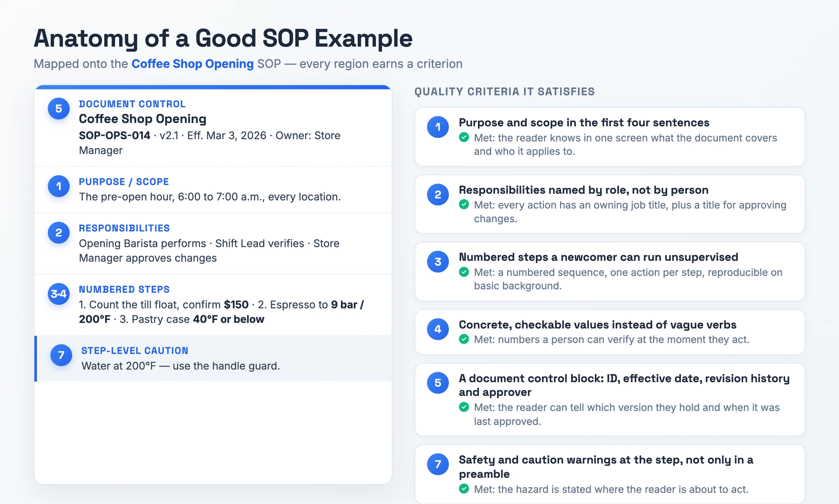Viewport: 839px width, 504px height.
Task: Click the STEP-LEVEL CAUTION highlighted row
Action: point(213,359)
